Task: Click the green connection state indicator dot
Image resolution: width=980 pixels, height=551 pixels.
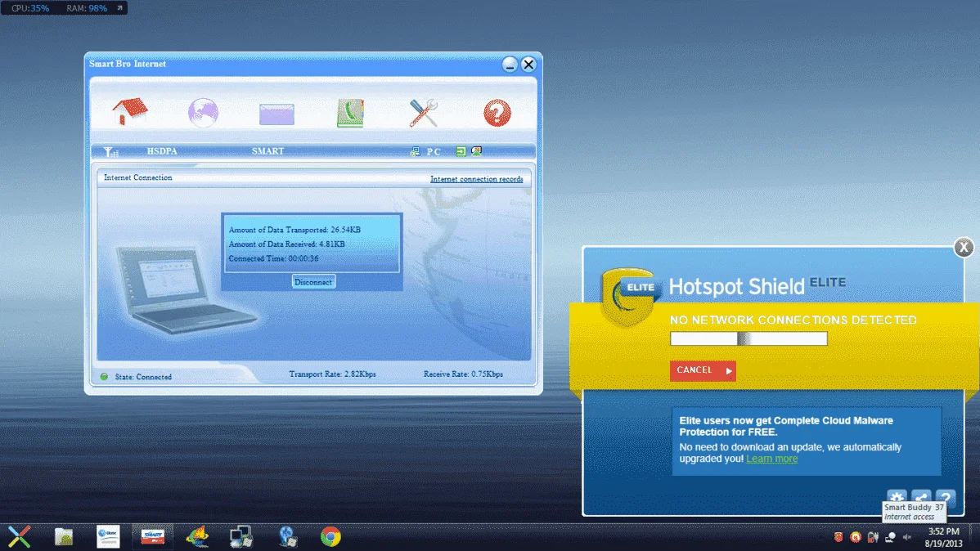Action: [x=105, y=377]
